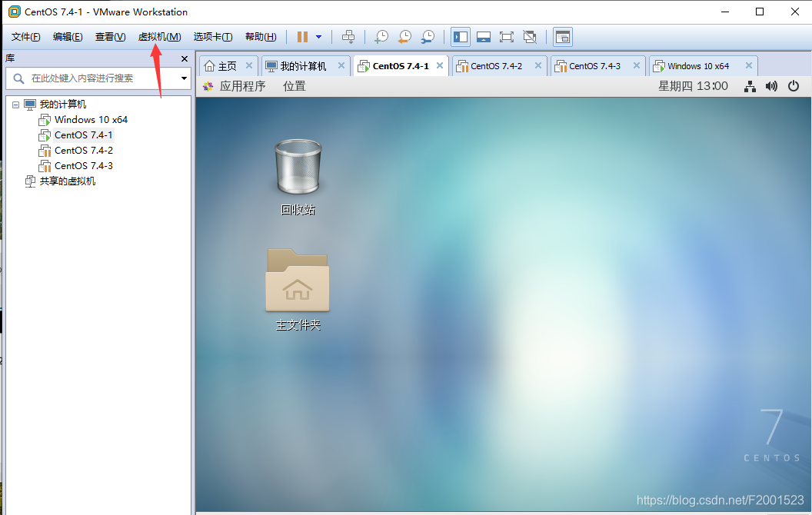The height and width of the screenshot is (515, 812).
Task: Collapse the 我的计算机 tree node
Action: click(x=16, y=105)
